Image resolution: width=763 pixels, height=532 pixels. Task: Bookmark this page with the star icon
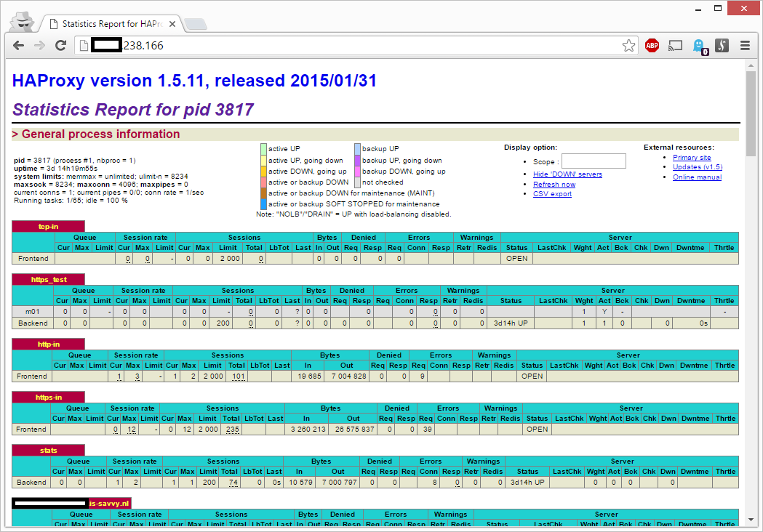coord(628,46)
